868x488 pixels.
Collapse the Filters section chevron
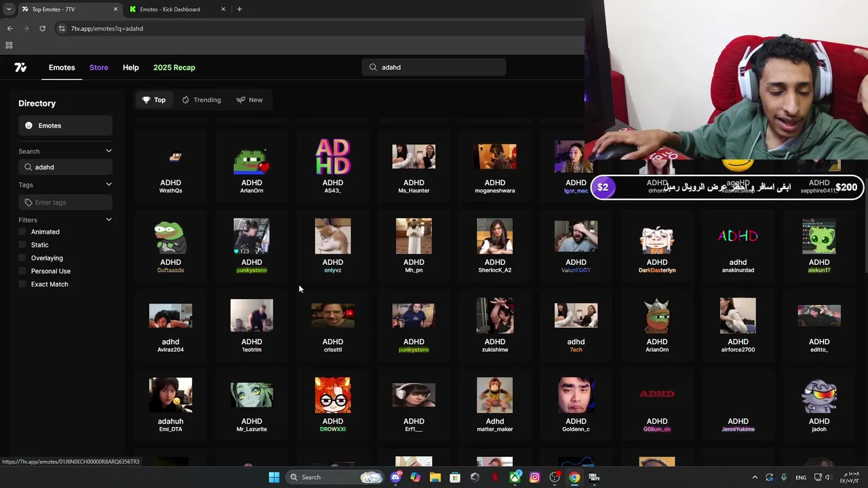click(x=108, y=220)
